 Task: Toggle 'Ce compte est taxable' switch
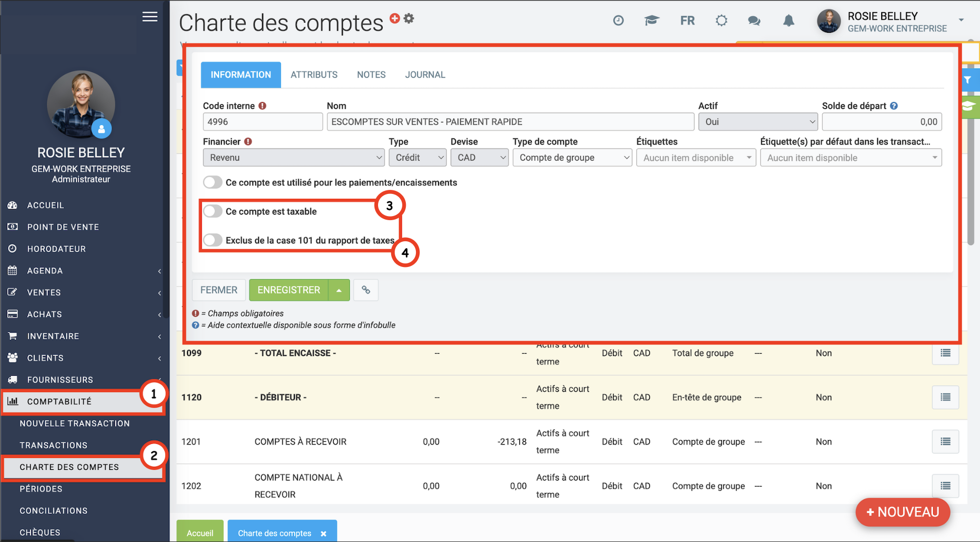pyautogui.click(x=213, y=212)
